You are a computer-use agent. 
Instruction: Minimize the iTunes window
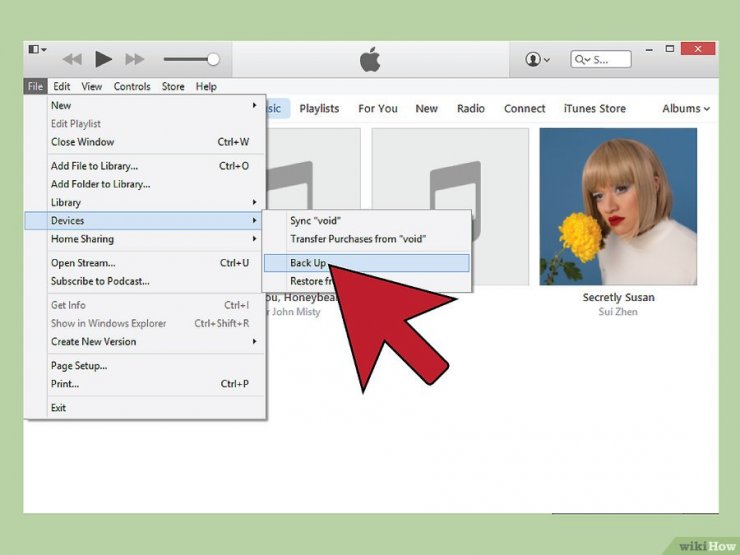pyautogui.click(x=649, y=49)
